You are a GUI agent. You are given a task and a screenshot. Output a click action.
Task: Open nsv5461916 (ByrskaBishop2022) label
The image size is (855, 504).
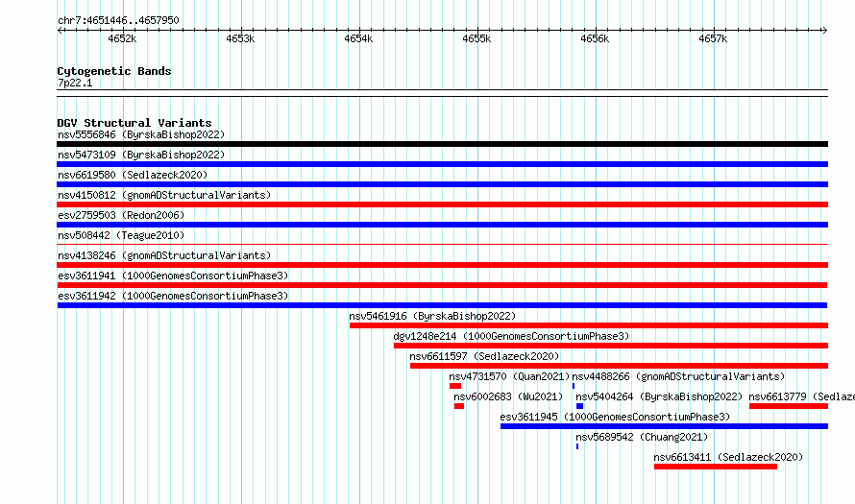(x=432, y=316)
